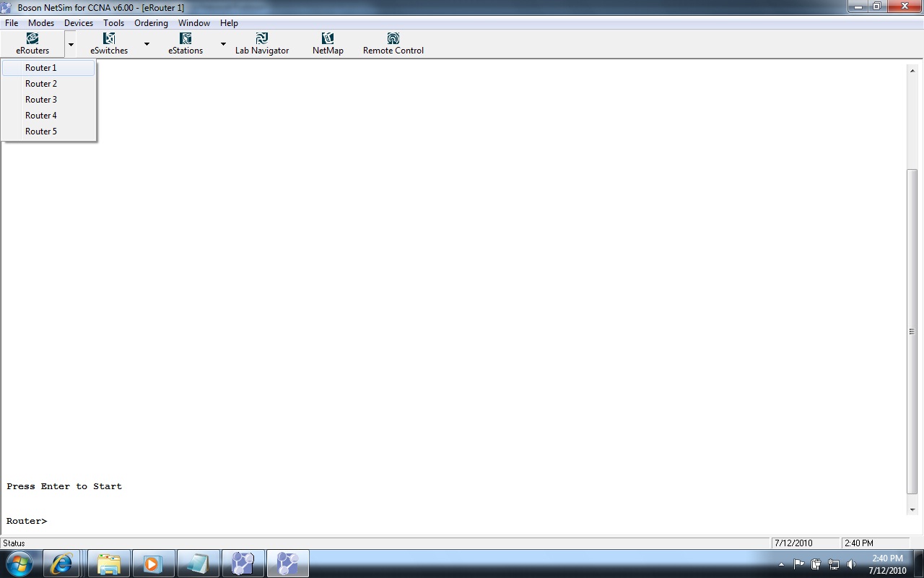Open the volume speaker tray icon
Screen dimensions: 924x578
[x=851, y=564]
